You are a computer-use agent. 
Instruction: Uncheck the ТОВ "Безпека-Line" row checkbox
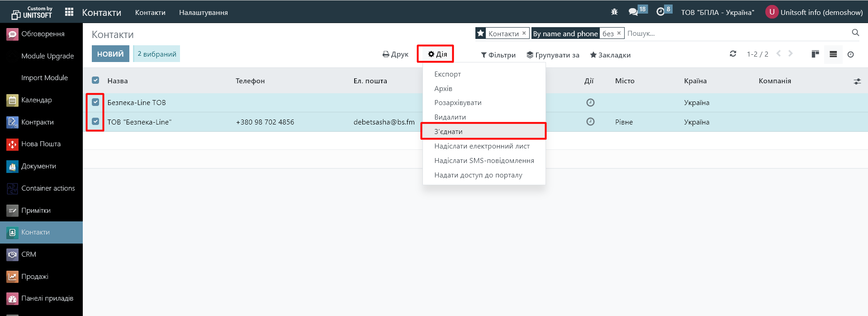[x=95, y=121]
